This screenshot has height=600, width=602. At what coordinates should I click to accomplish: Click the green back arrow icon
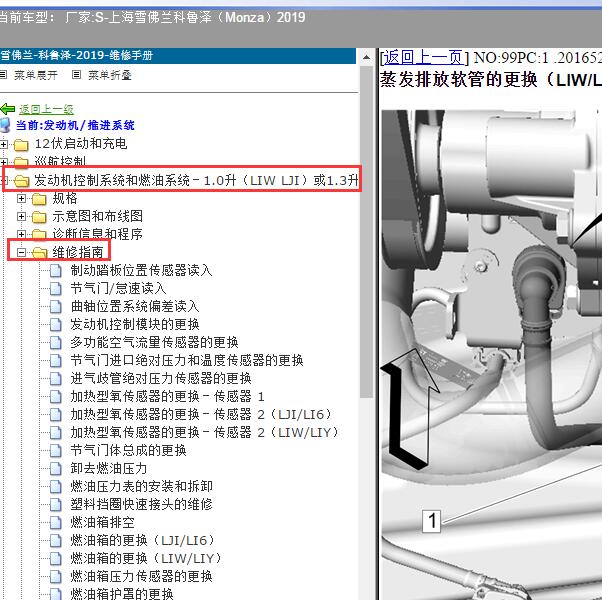(x=7, y=109)
